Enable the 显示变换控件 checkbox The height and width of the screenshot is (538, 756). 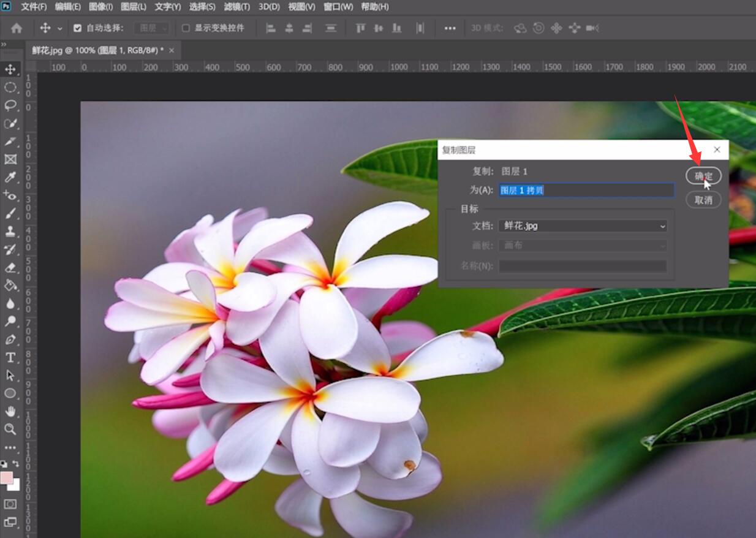click(x=186, y=28)
